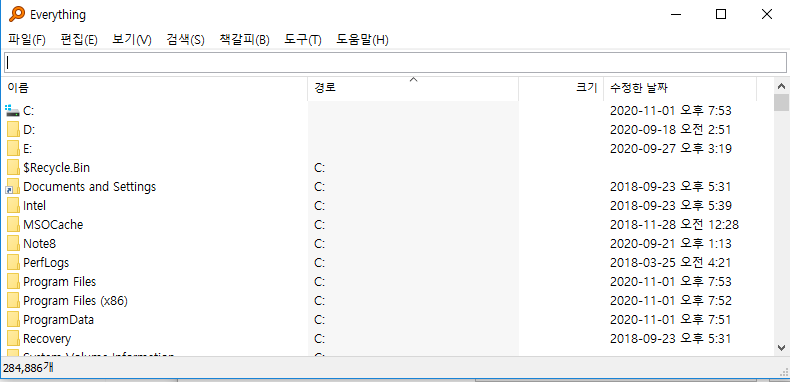790x382 pixels.
Task: Open the 보기(V) menu
Action: (x=132, y=40)
